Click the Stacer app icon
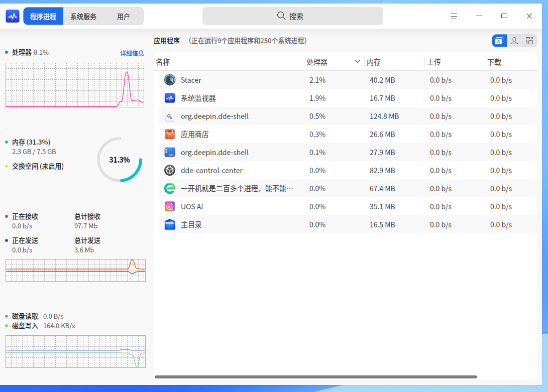The image size is (548, 392). 170,80
